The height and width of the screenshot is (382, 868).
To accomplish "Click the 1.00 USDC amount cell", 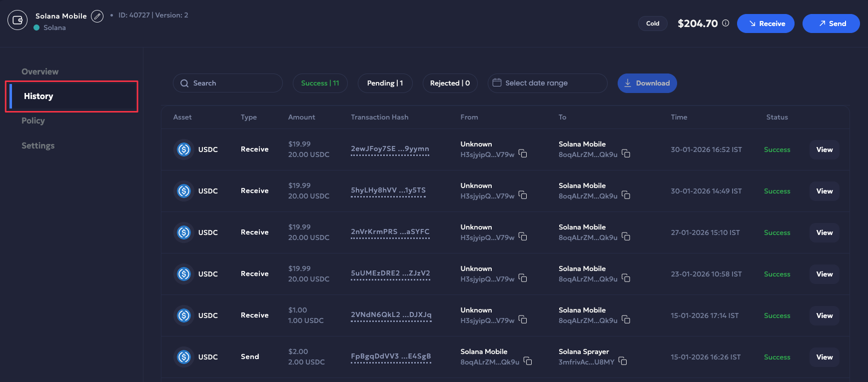I will pos(306,320).
